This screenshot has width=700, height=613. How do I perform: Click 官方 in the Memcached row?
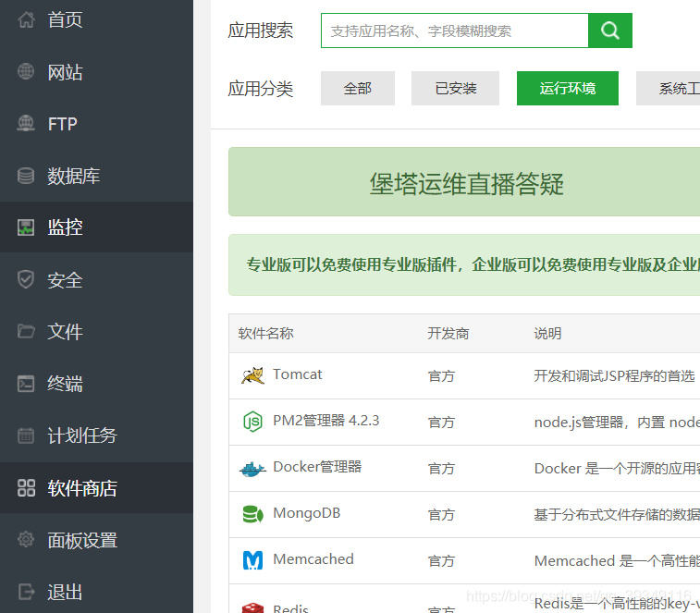pos(441,561)
